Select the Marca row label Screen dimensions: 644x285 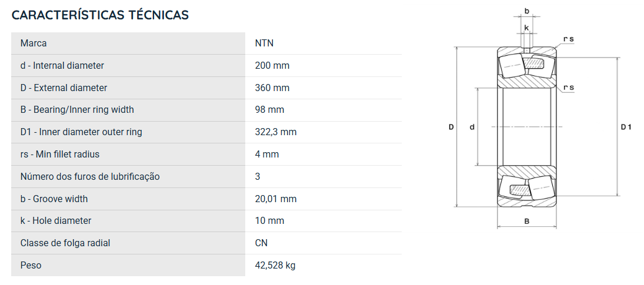coord(34,43)
